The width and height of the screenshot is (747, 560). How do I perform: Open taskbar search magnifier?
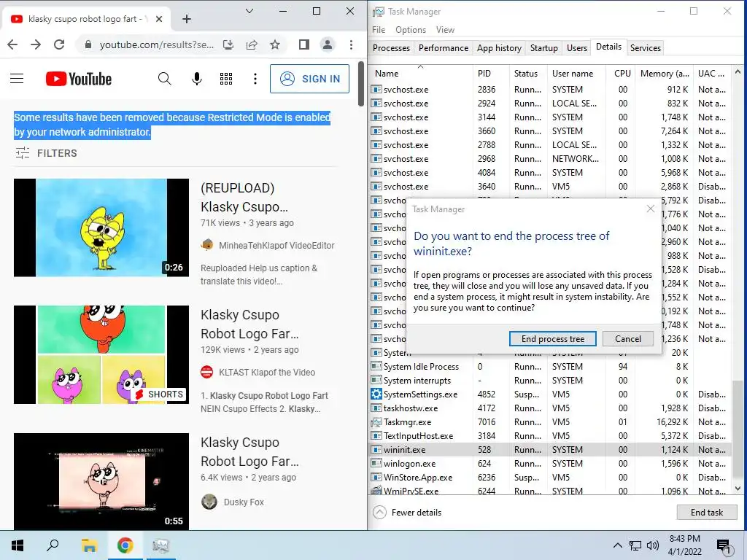point(53,545)
